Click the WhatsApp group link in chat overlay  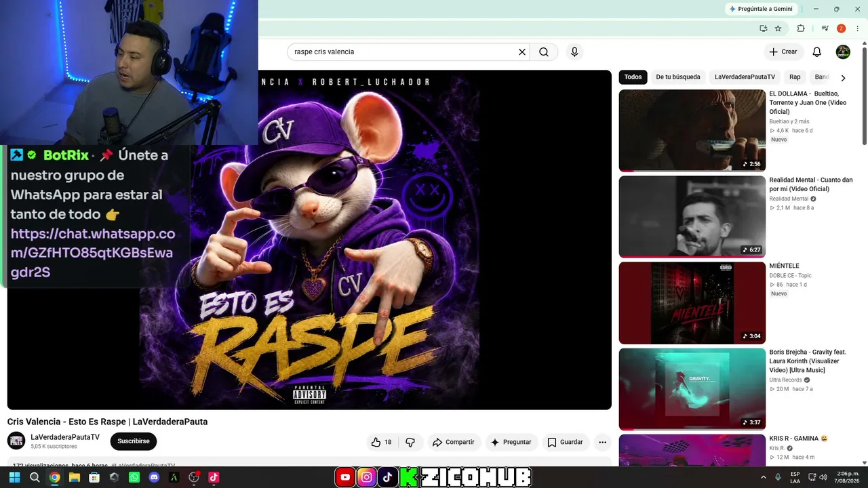(x=92, y=253)
